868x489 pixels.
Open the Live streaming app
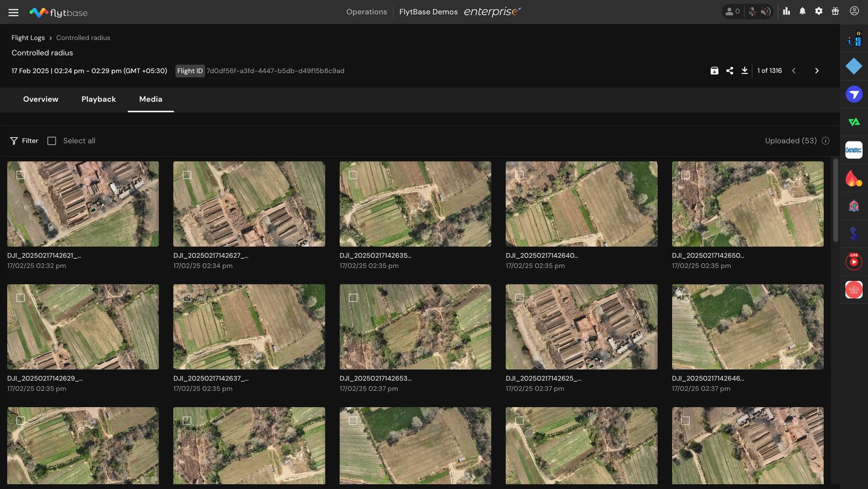pos(854,261)
